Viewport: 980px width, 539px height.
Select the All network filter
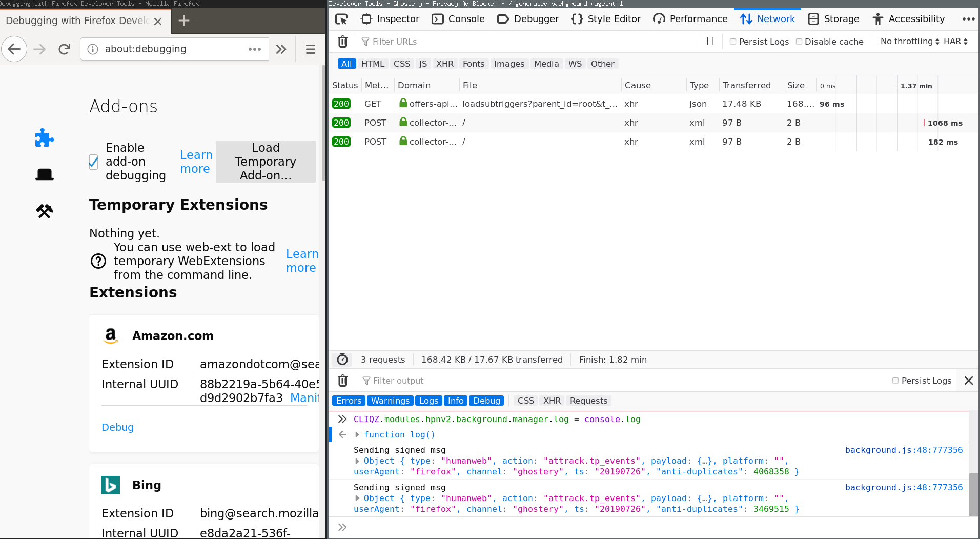click(346, 64)
